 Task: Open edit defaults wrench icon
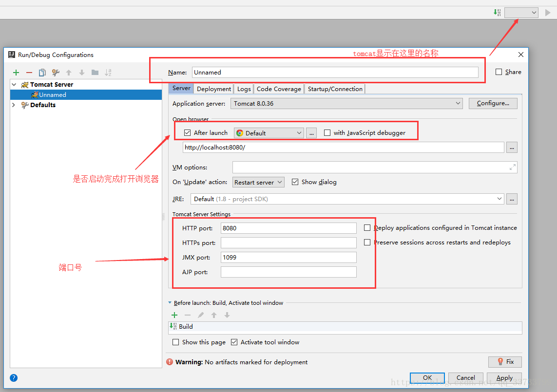coord(56,73)
